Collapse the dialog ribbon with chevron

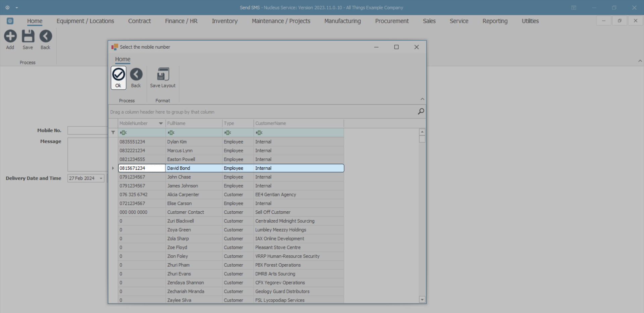pyautogui.click(x=422, y=99)
